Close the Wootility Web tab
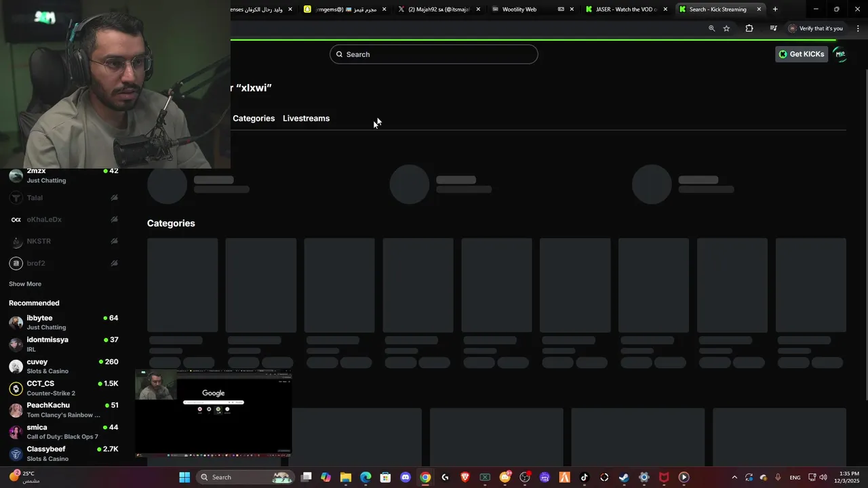This screenshot has height=488, width=868. pos(572,9)
